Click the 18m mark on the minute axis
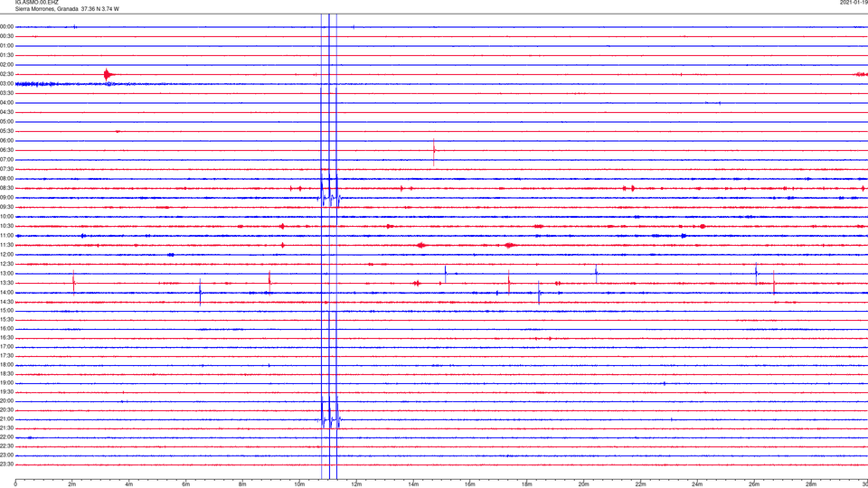The width and height of the screenshot is (868, 488). pyautogui.click(x=527, y=484)
